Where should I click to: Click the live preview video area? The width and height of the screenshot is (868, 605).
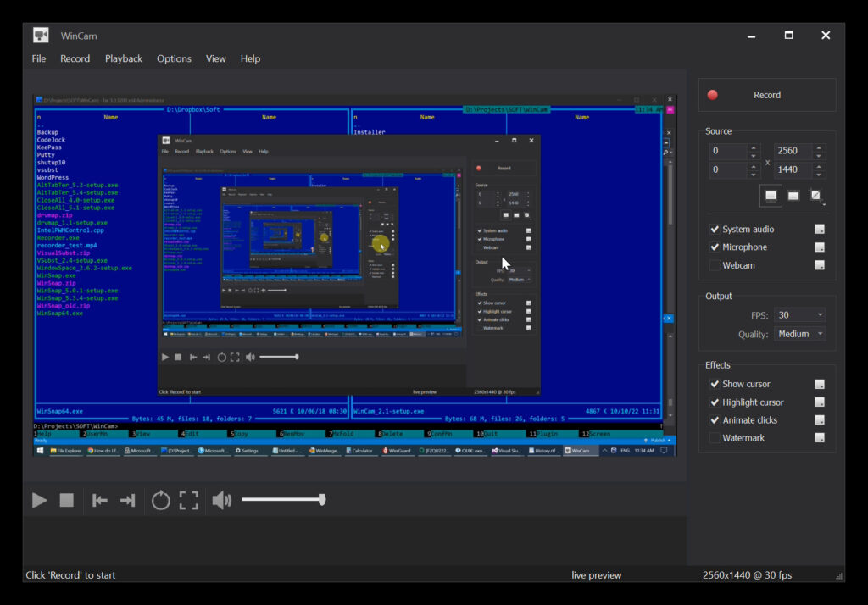click(x=354, y=275)
